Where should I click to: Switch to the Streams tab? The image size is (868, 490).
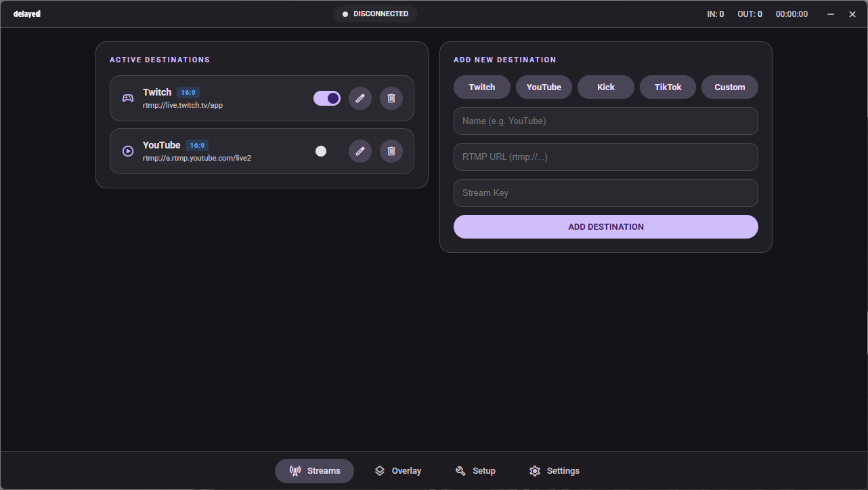(314, 471)
